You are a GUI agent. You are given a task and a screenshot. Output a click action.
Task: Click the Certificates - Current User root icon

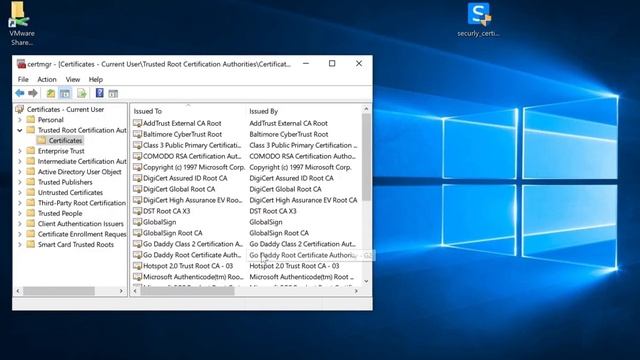point(20,109)
